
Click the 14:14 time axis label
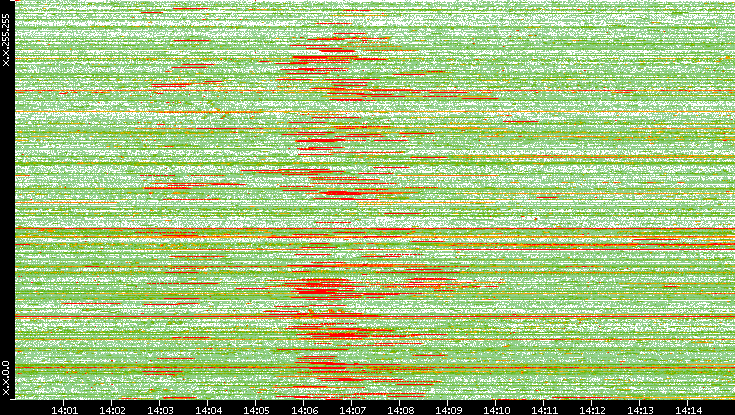pyautogui.click(x=688, y=410)
